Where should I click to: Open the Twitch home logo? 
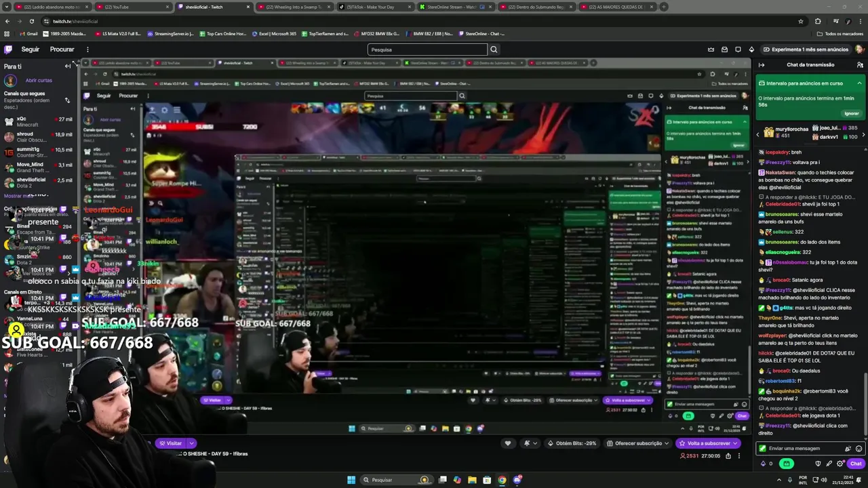(8, 49)
